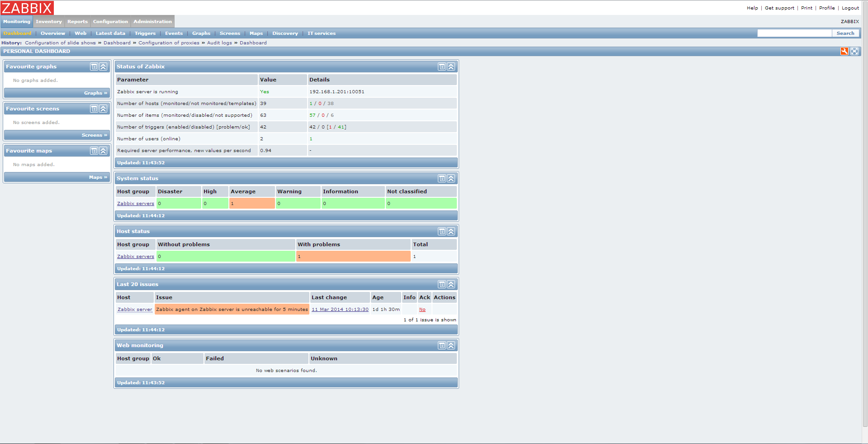The width and height of the screenshot is (868, 444).
Task: Open the menu icon in Web monitoring widget
Action: click(441, 346)
